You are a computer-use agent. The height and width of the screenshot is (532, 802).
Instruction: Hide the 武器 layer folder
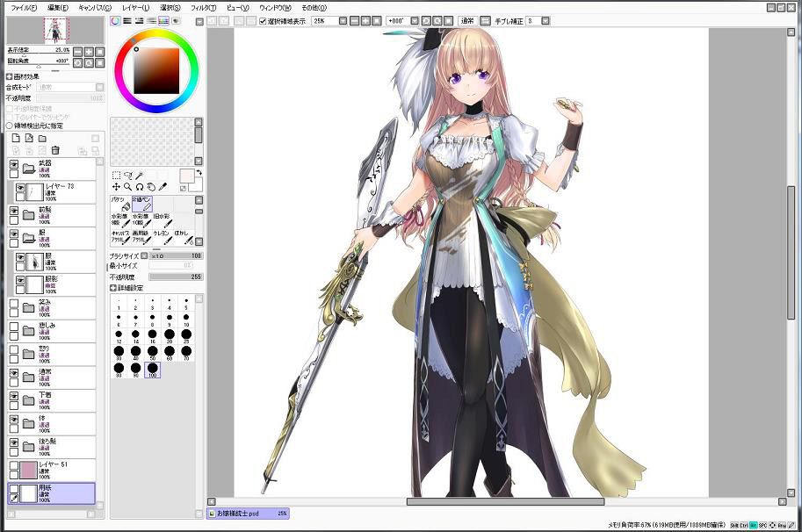14,164
